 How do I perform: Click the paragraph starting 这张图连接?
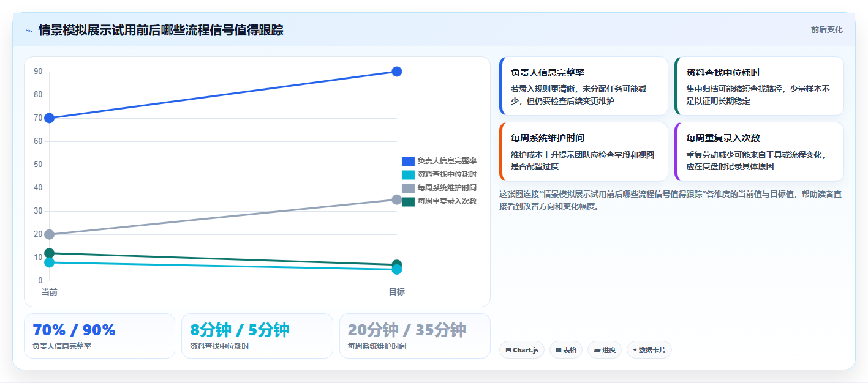coord(670,200)
